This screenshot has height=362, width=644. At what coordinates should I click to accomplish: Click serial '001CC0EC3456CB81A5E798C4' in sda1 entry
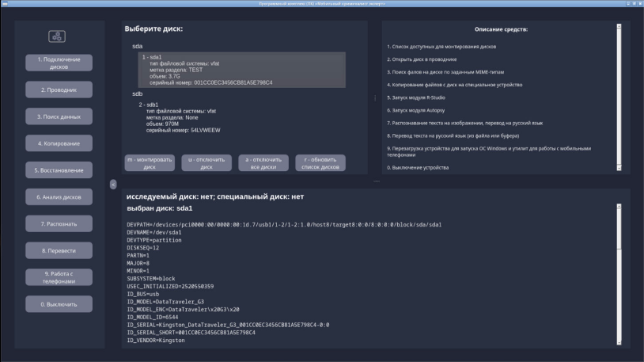tap(233, 82)
